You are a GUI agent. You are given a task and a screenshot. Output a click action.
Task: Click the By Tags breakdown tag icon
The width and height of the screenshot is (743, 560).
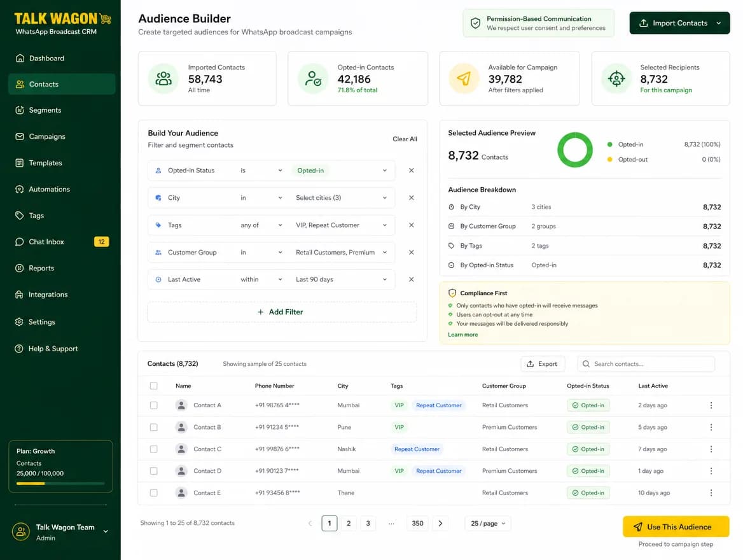click(451, 246)
